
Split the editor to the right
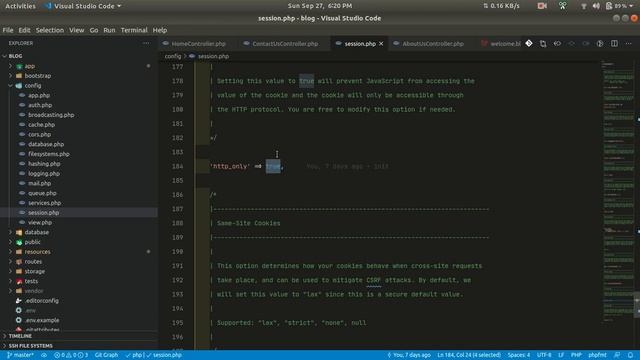pos(614,43)
